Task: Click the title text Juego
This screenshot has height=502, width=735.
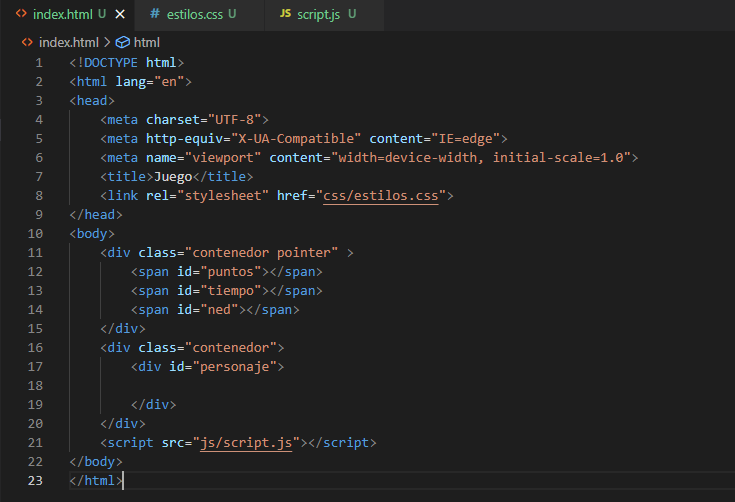Action: pos(173,177)
